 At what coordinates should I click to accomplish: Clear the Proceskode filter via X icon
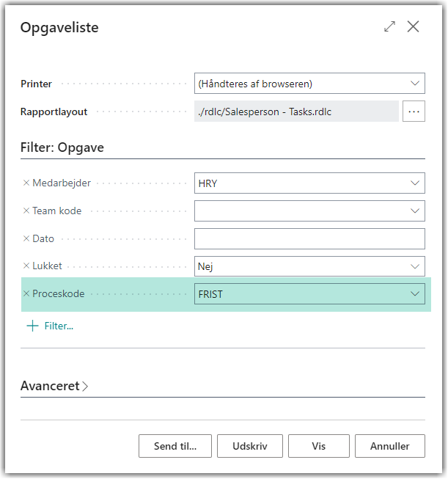pos(26,294)
